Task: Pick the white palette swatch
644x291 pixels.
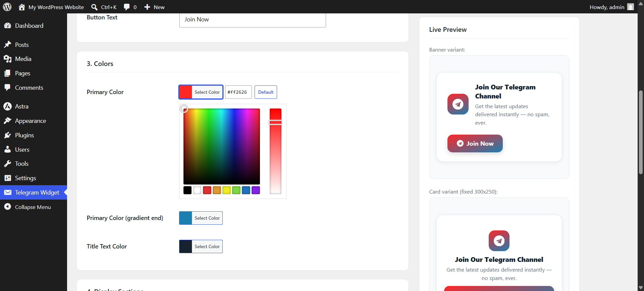Action: pos(197,190)
